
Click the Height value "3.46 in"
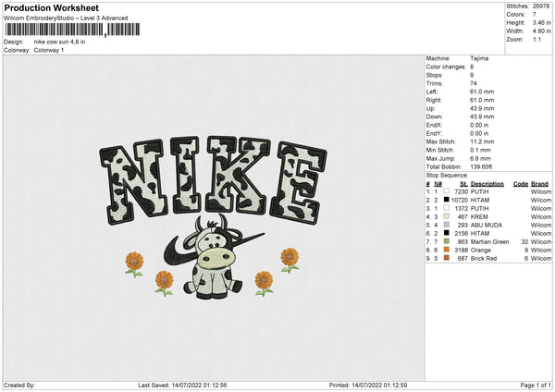[x=541, y=22]
